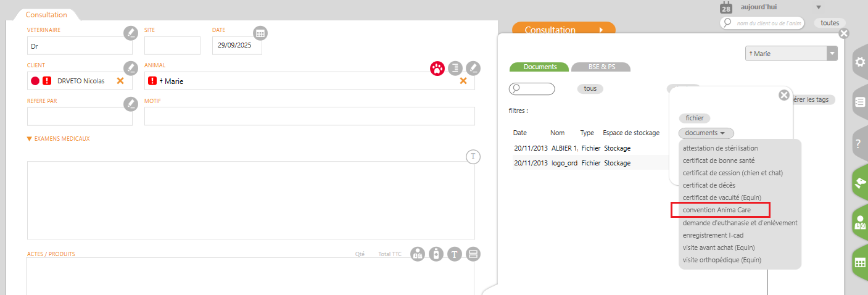Close the file type popup
The width and height of the screenshot is (868, 295).
point(784,95)
